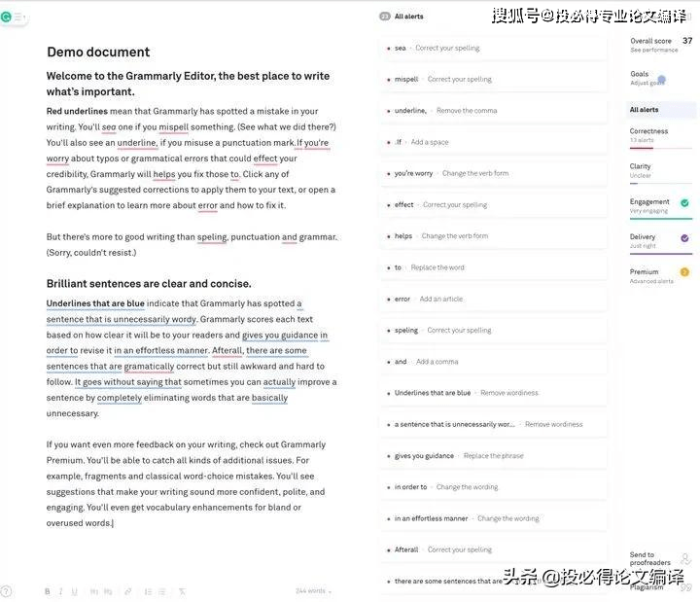Expand the '.If' add a space alert
The image size is (700, 602).
click(494, 142)
